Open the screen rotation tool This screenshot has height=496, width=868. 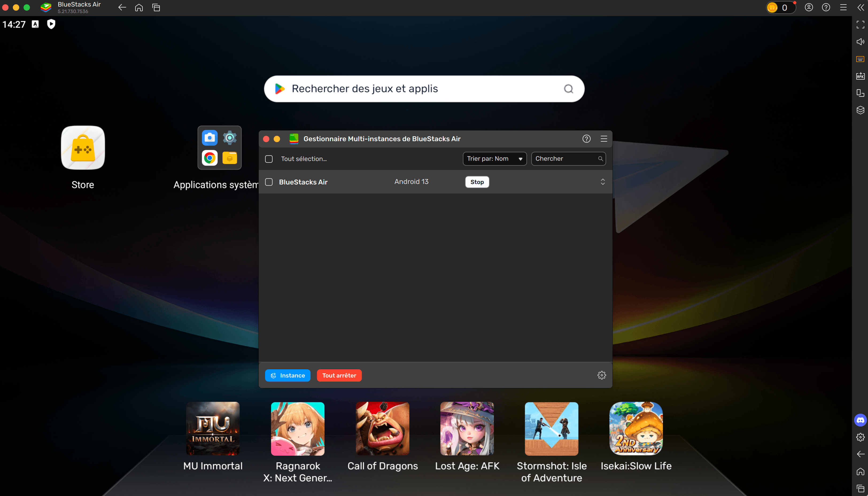[860, 93]
